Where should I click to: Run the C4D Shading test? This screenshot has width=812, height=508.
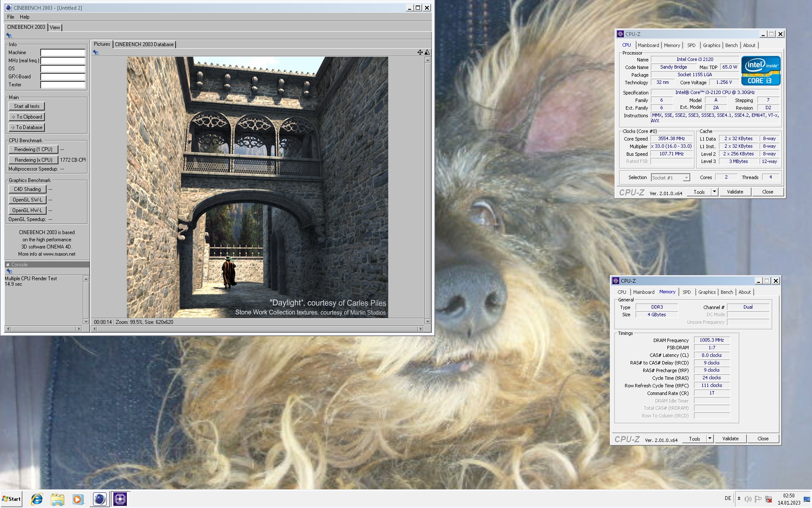[x=27, y=189]
